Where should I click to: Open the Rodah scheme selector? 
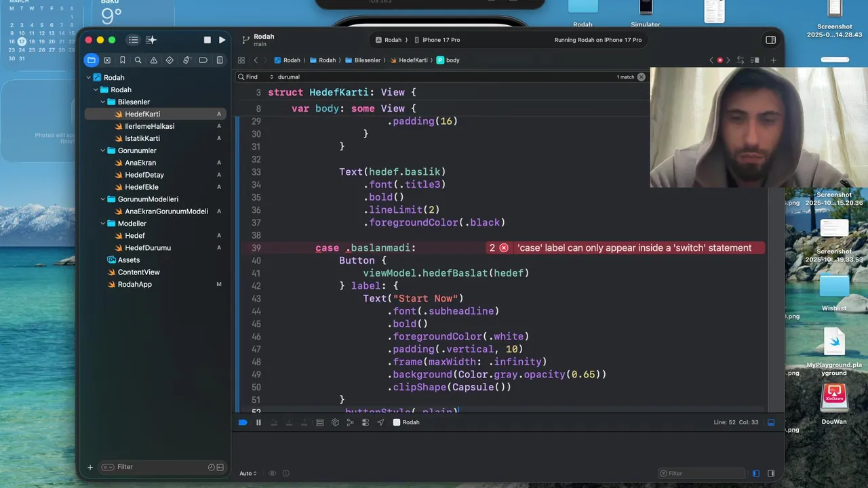[x=389, y=40]
